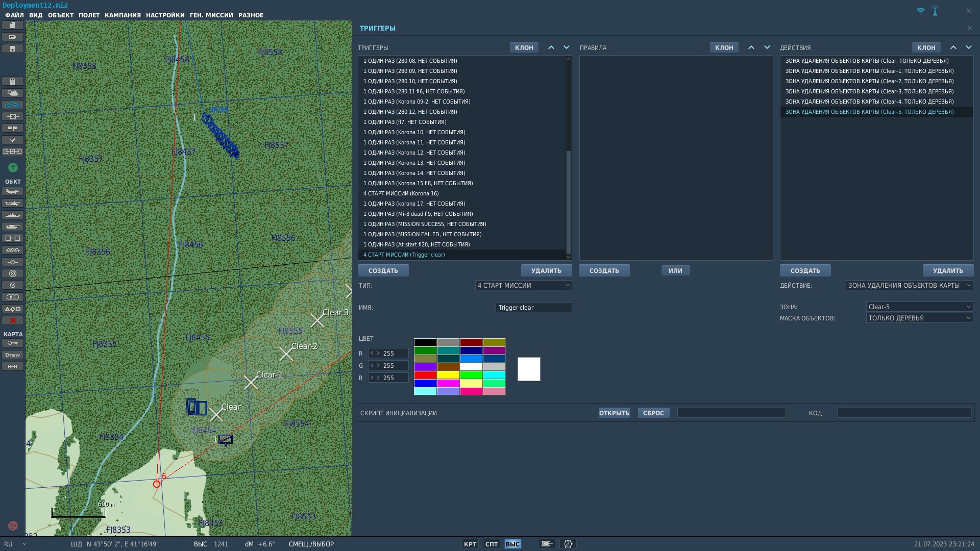This screenshot has width=980, height=551.
Task: Open mission folder icon
Action: pyautogui.click(x=13, y=37)
